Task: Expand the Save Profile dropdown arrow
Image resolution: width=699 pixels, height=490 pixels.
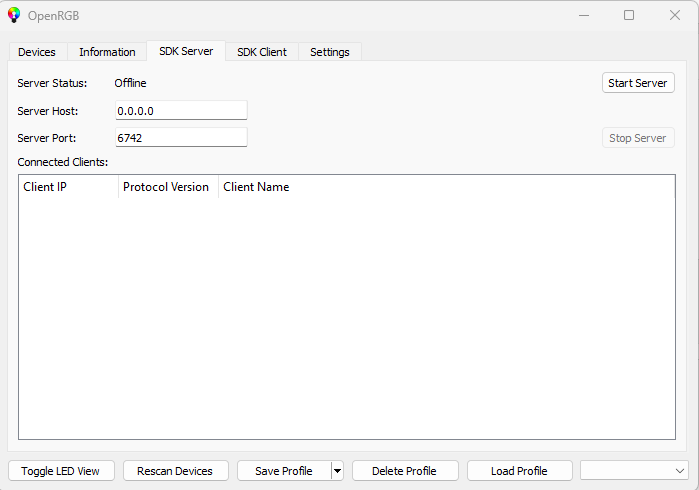Action: pyautogui.click(x=337, y=471)
